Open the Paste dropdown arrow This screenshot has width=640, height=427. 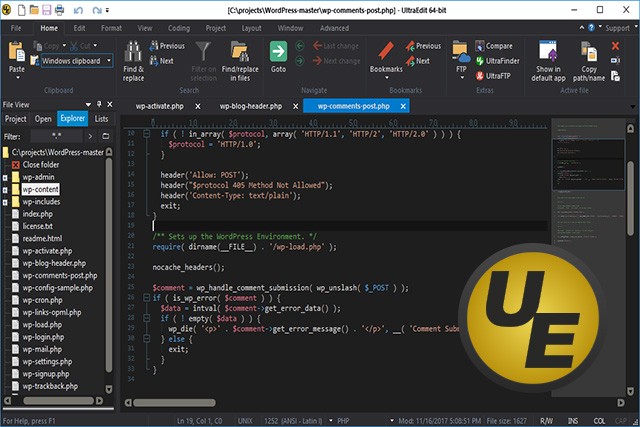click(x=18, y=77)
